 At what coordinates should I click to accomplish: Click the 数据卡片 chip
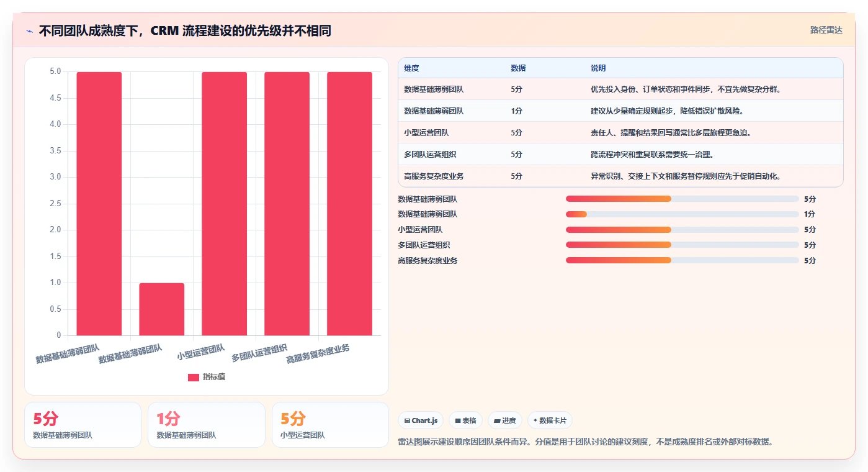pos(550,420)
